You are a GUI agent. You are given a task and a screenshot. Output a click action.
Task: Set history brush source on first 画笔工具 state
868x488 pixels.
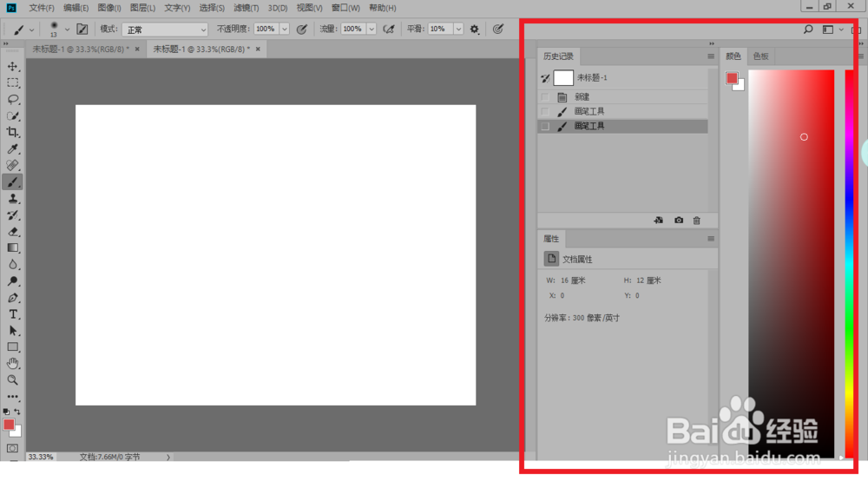pyautogui.click(x=545, y=111)
